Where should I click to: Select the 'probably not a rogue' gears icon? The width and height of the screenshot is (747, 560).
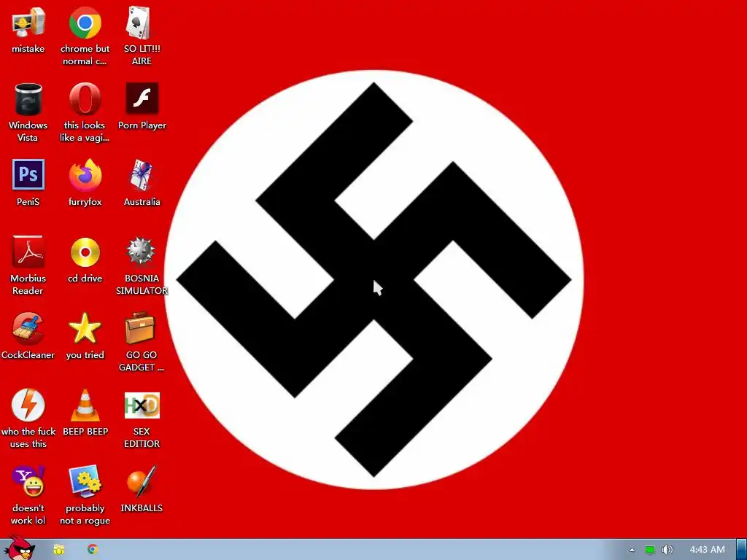coord(85,481)
